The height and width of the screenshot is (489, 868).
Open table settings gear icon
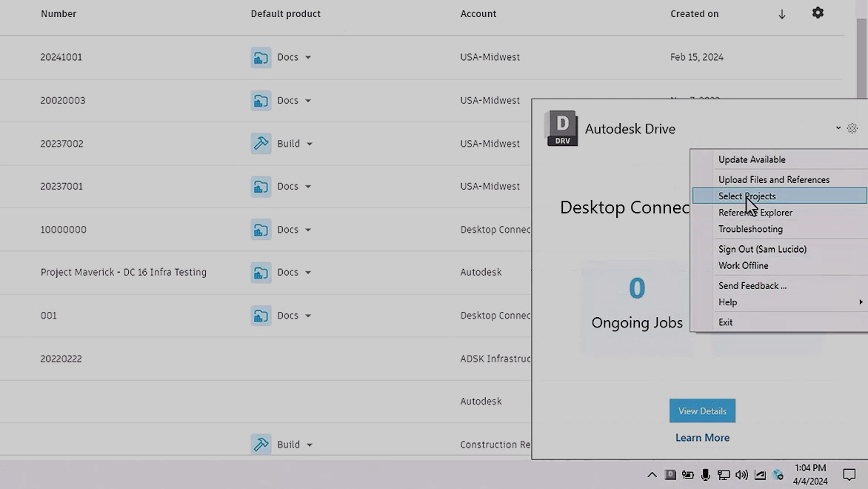coord(818,13)
